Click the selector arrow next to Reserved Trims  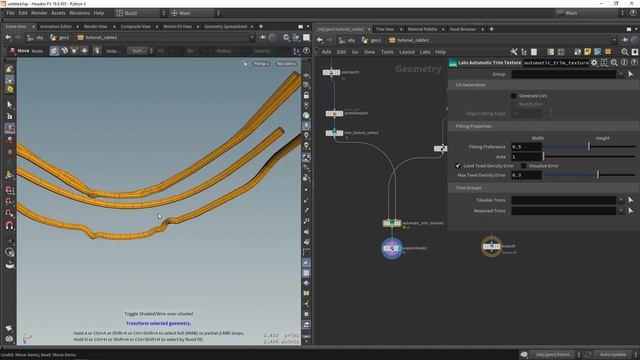631,211
